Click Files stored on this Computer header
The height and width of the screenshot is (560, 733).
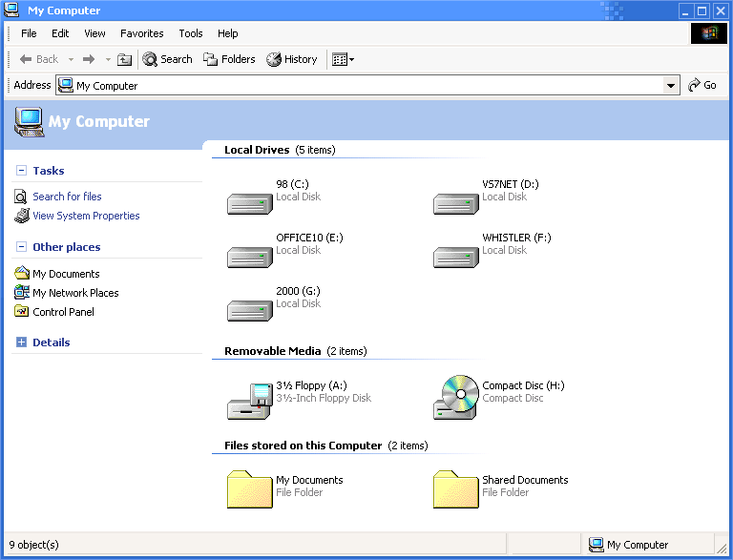click(x=325, y=446)
